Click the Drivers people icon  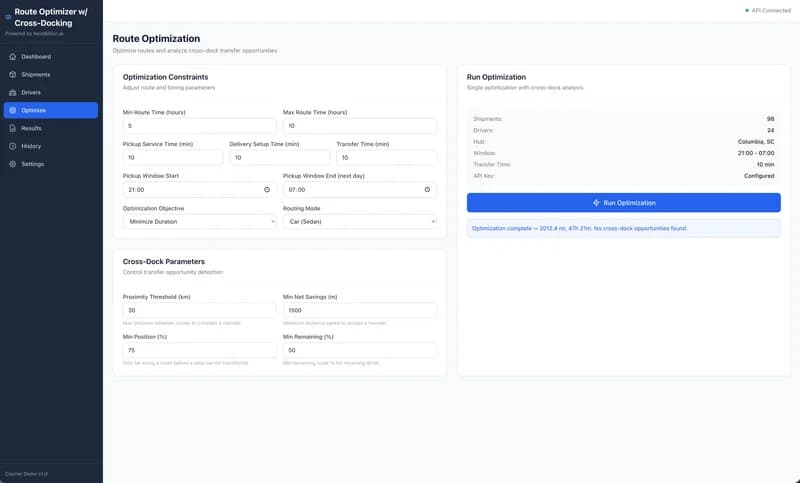[x=12, y=92]
